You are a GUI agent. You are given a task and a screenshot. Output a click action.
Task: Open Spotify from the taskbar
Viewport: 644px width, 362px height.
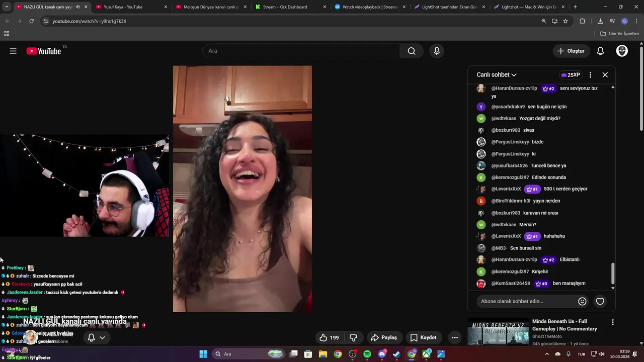tap(367, 354)
